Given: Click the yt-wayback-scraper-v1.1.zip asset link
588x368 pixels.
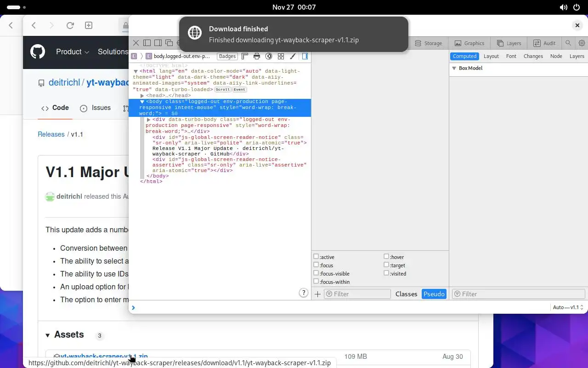Looking at the screenshot, I should click(104, 356).
